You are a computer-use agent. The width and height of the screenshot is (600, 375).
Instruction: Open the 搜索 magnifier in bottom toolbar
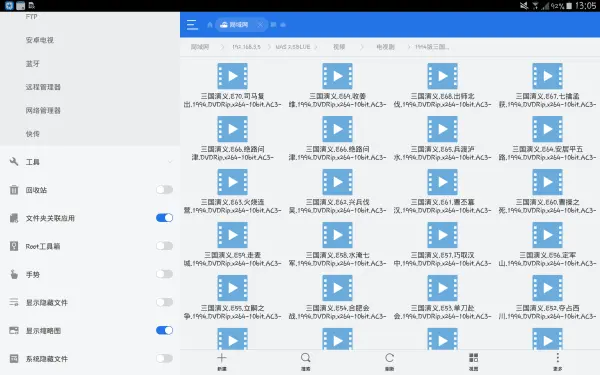pos(305,358)
